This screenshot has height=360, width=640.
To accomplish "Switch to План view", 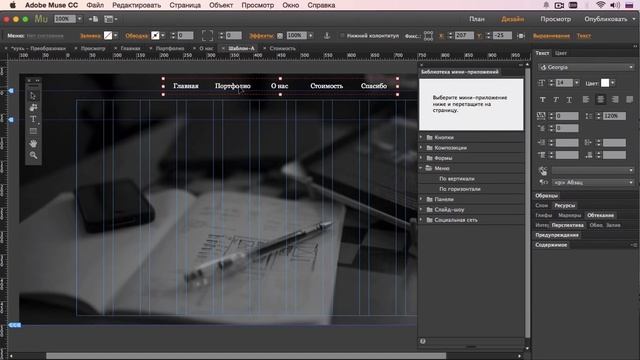I will (477, 19).
